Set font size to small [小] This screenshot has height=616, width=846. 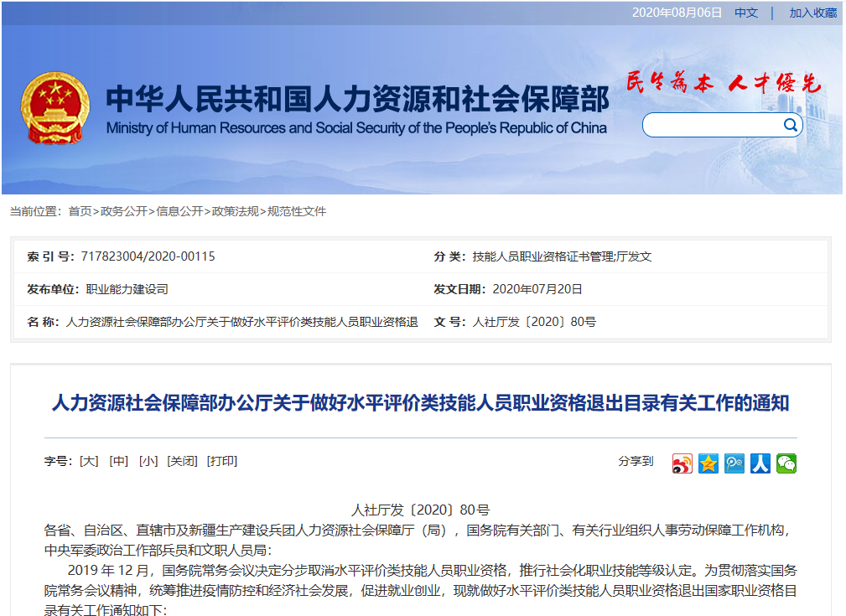click(148, 461)
